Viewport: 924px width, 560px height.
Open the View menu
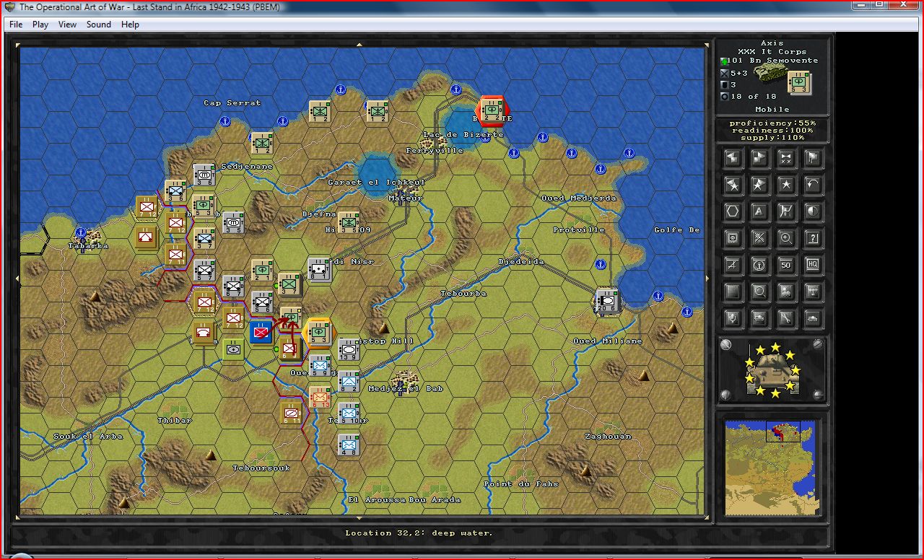point(67,25)
